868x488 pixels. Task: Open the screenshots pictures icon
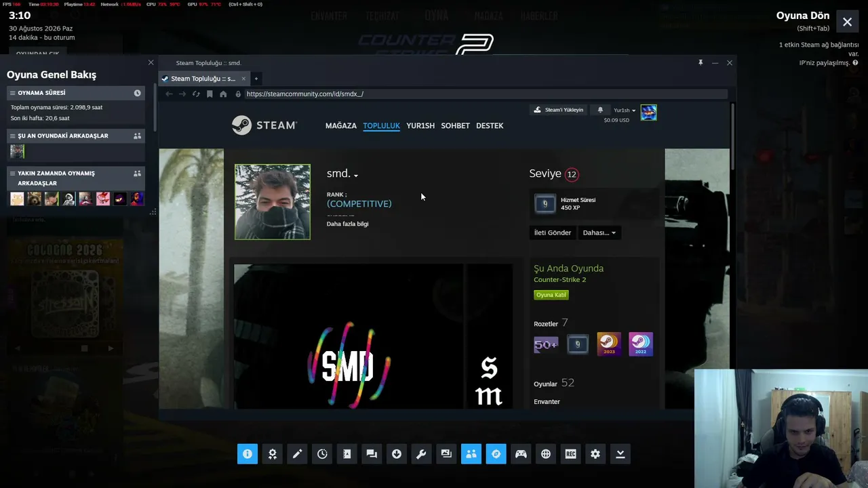tap(446, 454)
